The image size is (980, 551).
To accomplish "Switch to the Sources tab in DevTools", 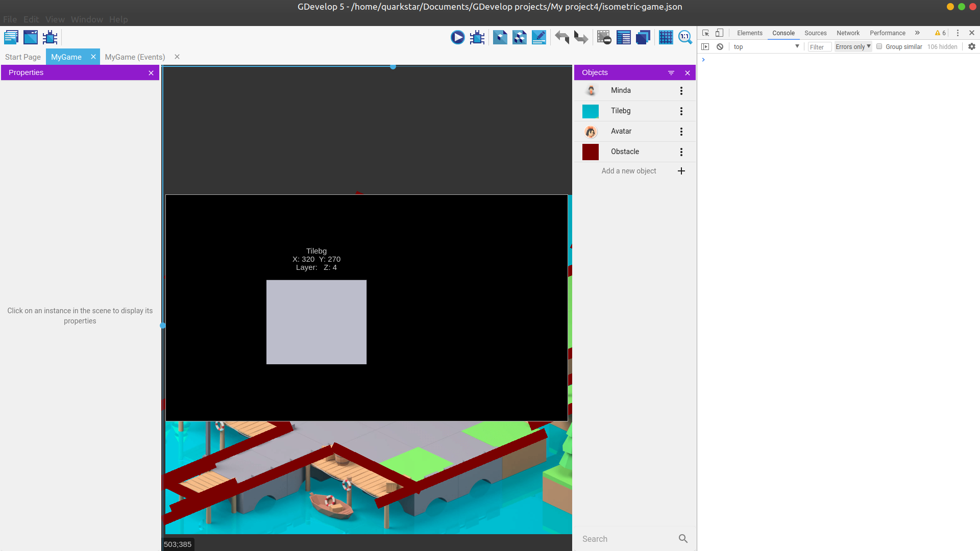I will pos(816,33).
